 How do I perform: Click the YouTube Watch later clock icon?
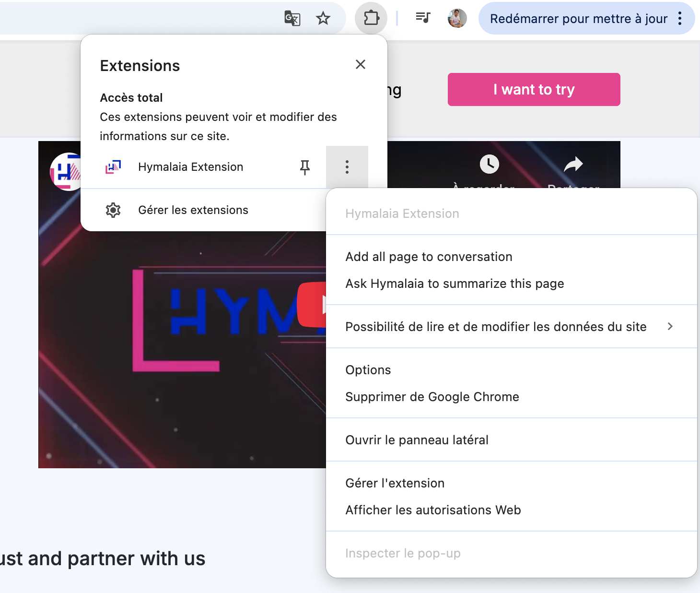coord(490,164)
